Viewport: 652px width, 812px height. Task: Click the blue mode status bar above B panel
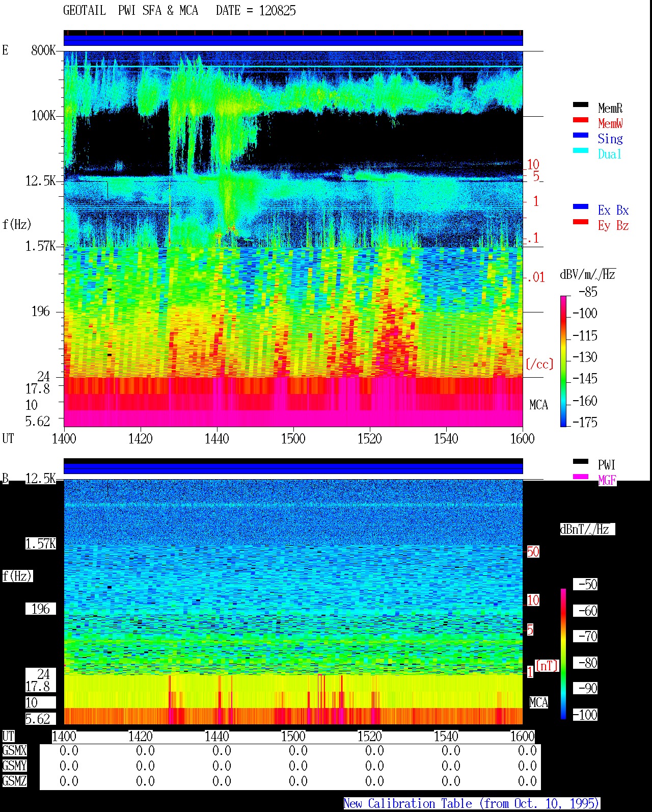293,468
